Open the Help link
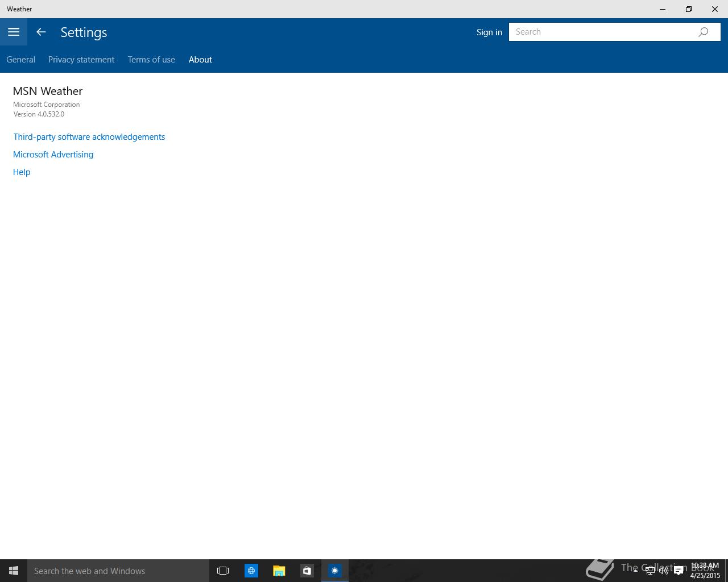The height and width of the screenshot is (582, 728). point(22,172)
